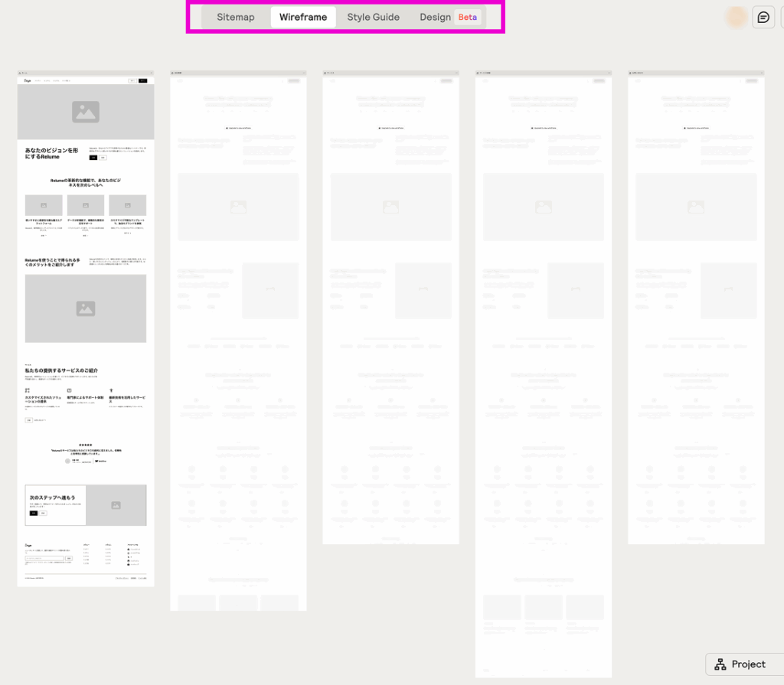
Task: Open the comments chat bubble icon
Action: pos(763,17)
